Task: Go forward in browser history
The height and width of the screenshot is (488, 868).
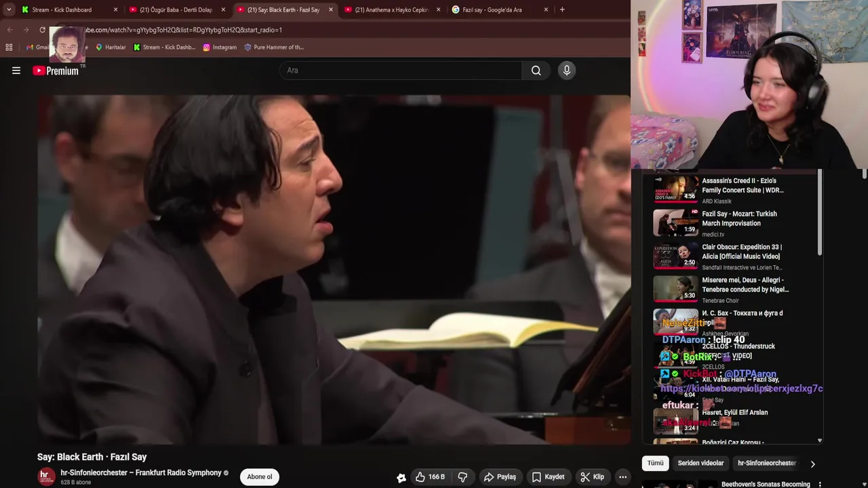Action: click(x=26, y=30)
